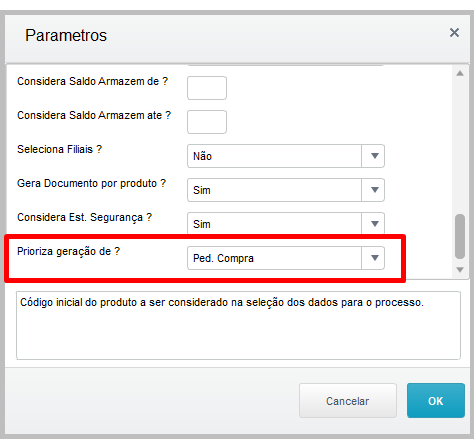Click the Cancelar button
The height and width of the screenshot is (442, 474).
tap(348, 400)
